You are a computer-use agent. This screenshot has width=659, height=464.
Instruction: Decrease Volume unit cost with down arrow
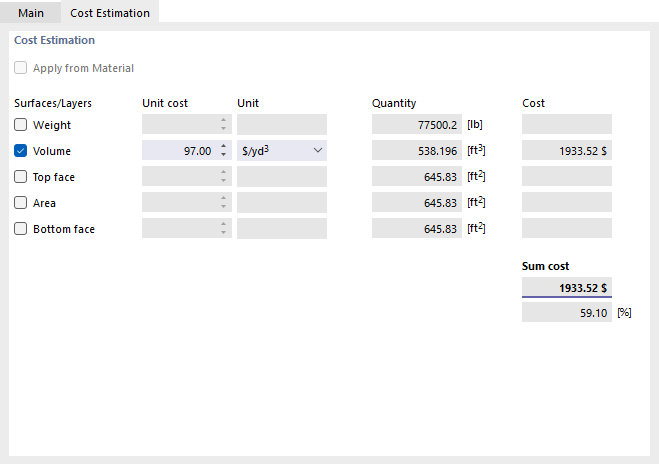coord(224,156)
